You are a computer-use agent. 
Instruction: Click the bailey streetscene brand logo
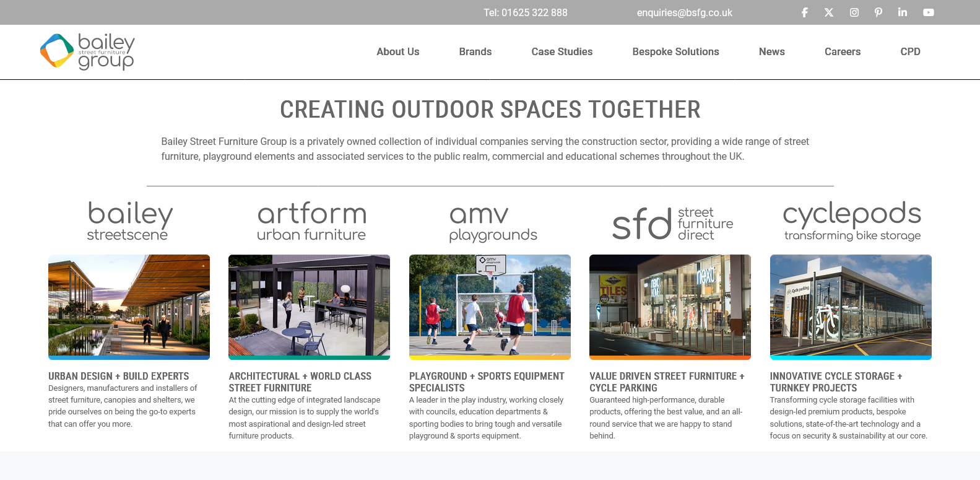pyautogui.click(x=129, y=220)
